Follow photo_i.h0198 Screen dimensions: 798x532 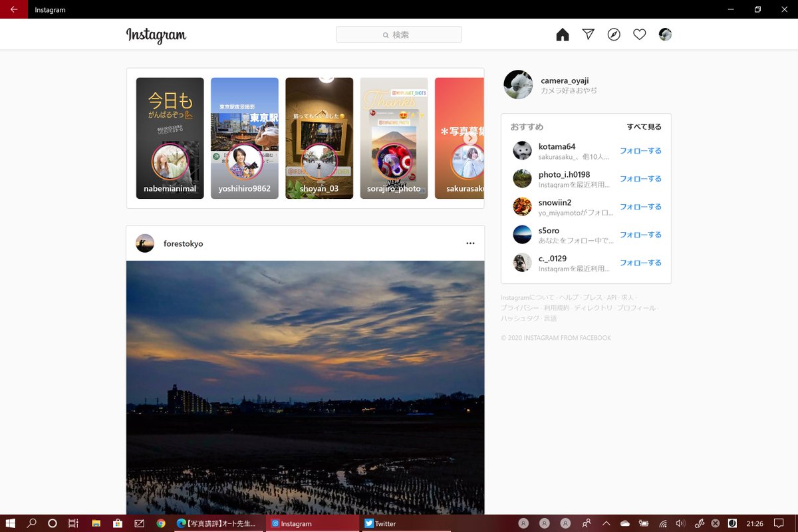pos(640,179)
